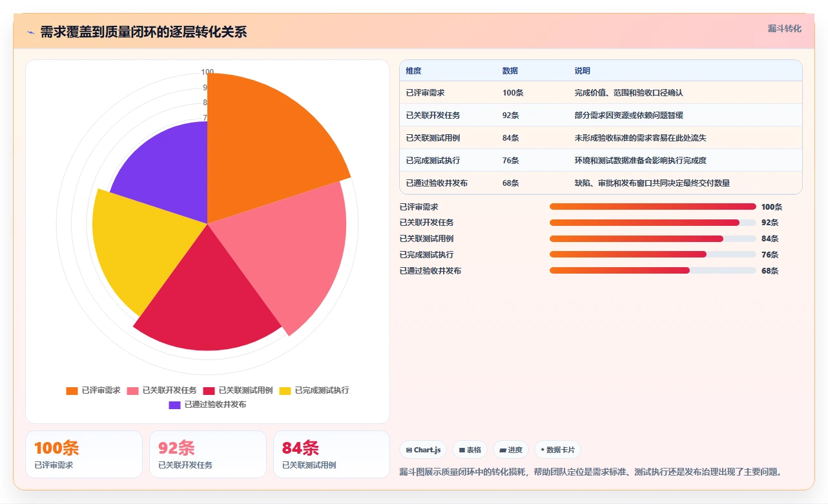Click the 已关联测试用例 progress bar
Image resolution: width=828 pixels, height=504 pixels.
[653, 239]
